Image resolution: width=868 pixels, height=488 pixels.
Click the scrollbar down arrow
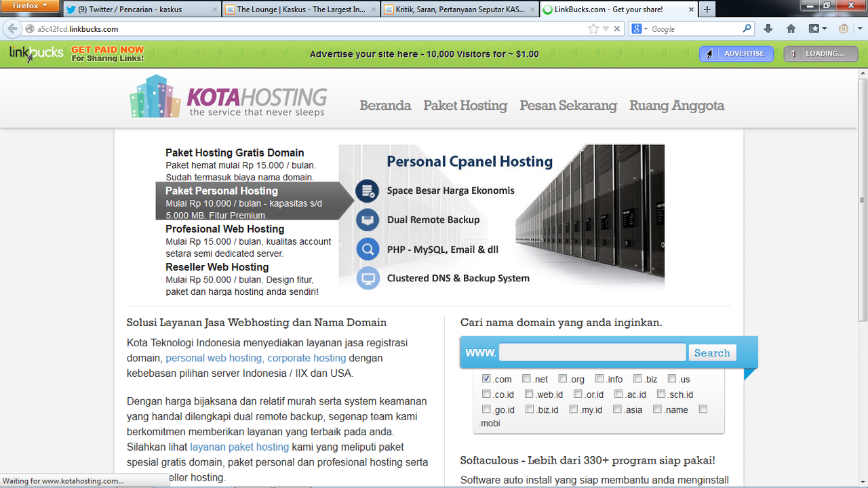pyautogui.click(x=863, y=482)
